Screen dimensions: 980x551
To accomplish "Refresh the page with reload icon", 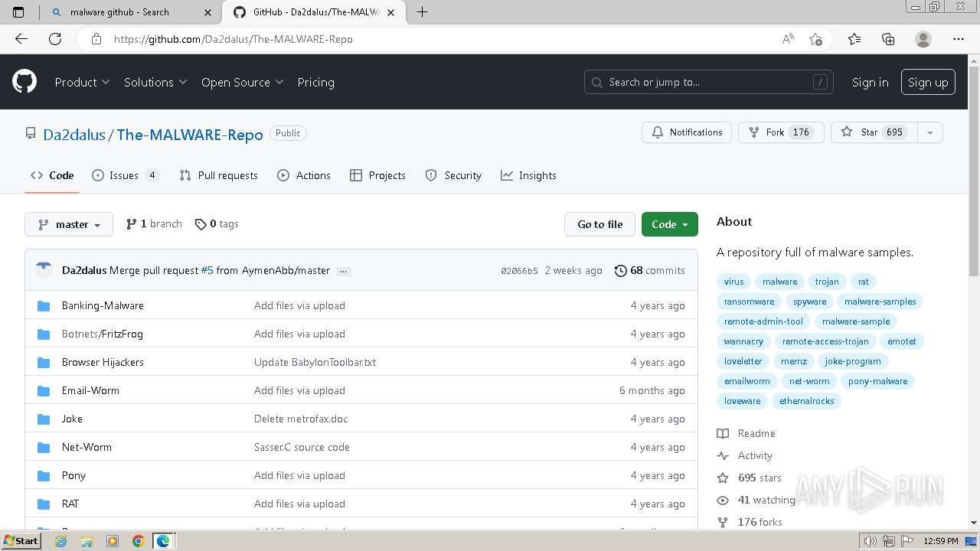I will [x=55, y=39].
